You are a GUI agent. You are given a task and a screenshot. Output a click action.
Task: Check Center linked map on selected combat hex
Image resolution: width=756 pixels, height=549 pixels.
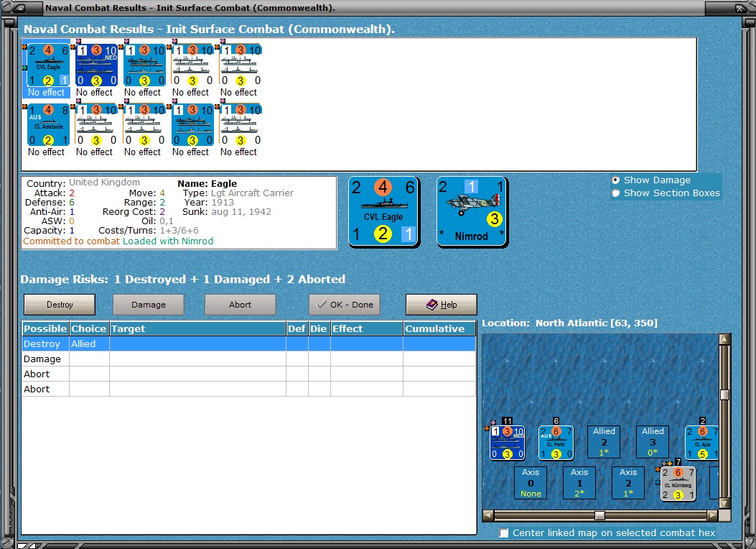tap(504, 532)
